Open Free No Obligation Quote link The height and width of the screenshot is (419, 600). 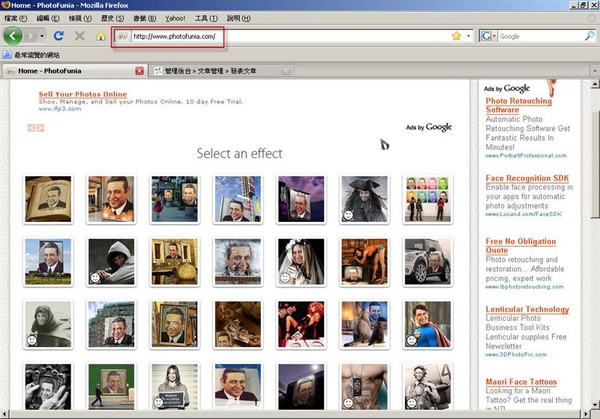pyautogui.click(x=521, y=246)
